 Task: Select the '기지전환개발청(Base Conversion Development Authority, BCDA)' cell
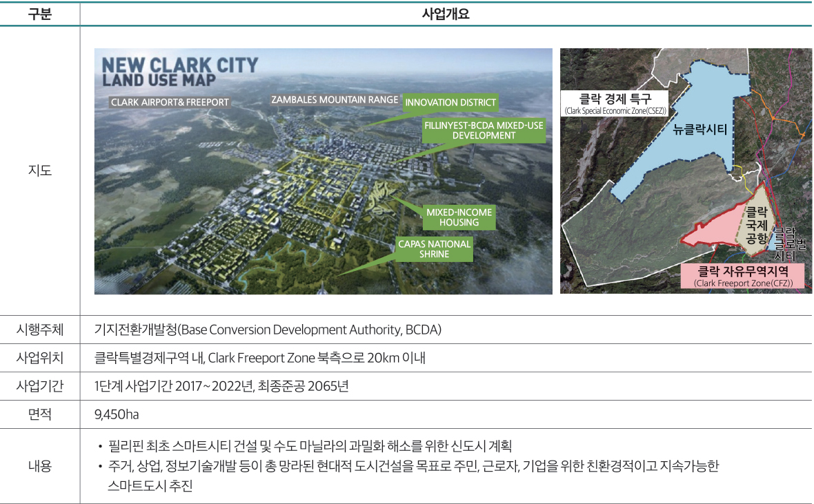268,330
